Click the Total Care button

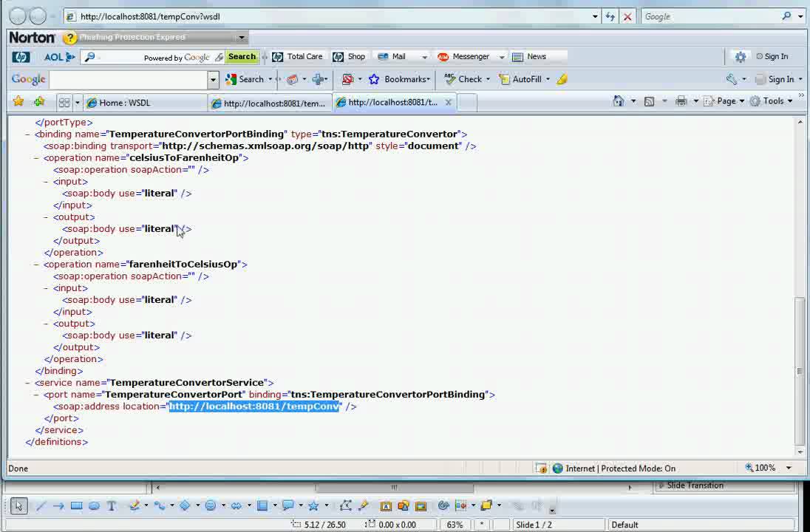coord(297,57)
